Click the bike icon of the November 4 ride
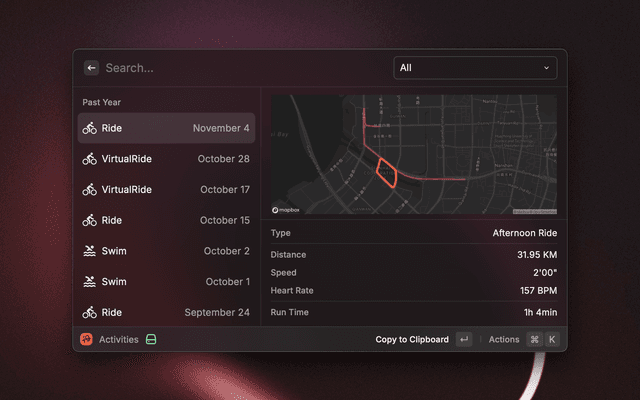Screen dimensions: 640x400 click(x=90, y=128)
